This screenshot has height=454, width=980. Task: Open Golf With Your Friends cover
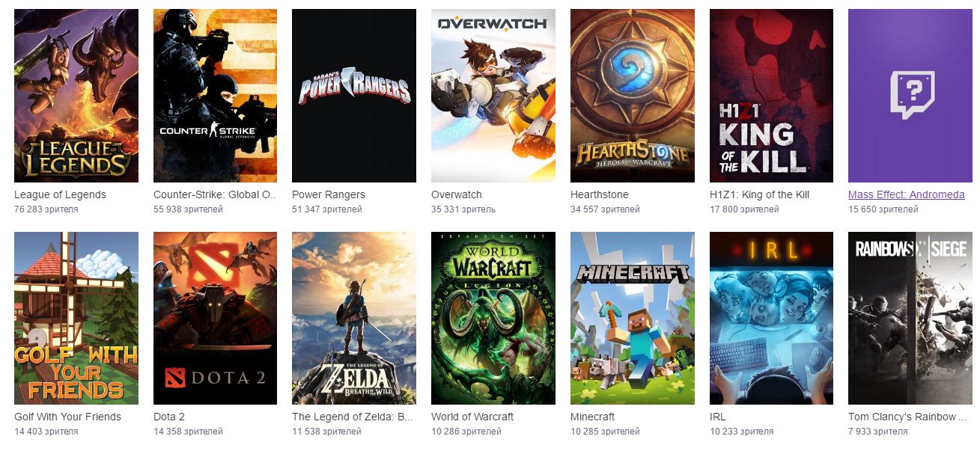coord(76,318)
